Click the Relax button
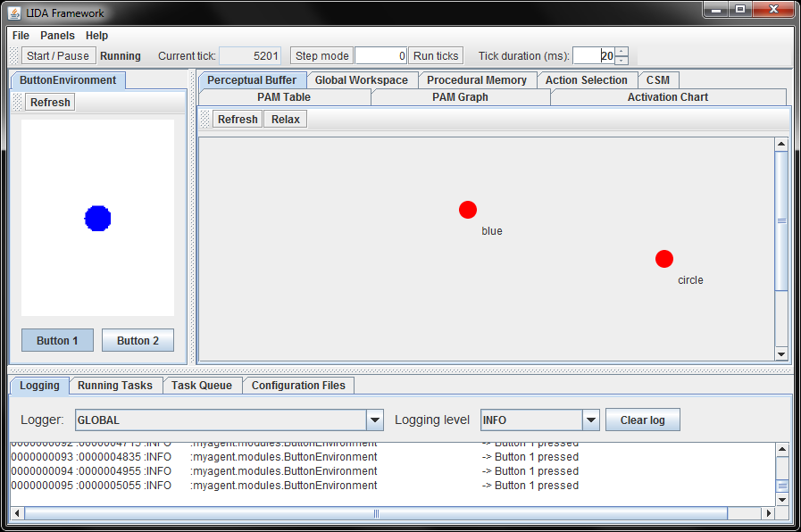 tap(286, 120)
